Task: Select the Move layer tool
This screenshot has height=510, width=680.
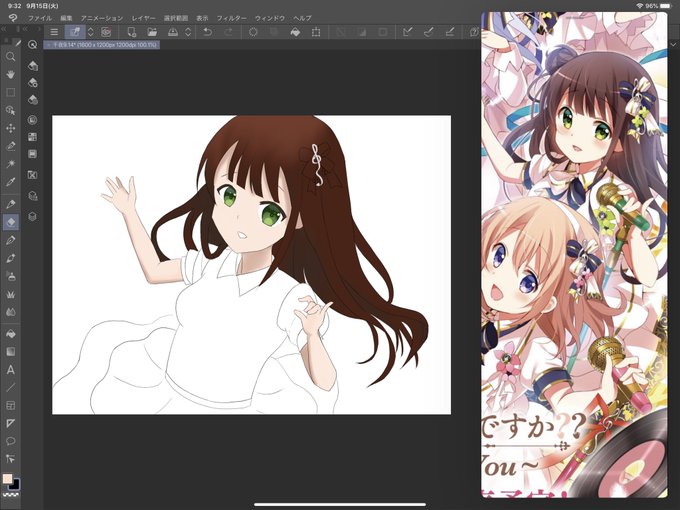Action: 10,128
